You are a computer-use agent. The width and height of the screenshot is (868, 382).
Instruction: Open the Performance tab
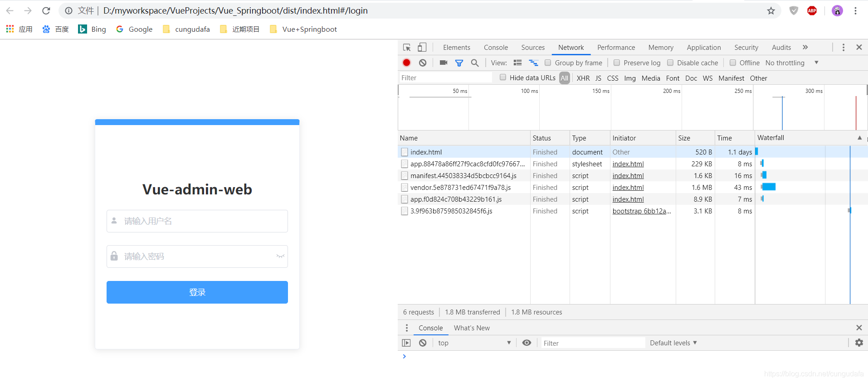tap(616, 47)
